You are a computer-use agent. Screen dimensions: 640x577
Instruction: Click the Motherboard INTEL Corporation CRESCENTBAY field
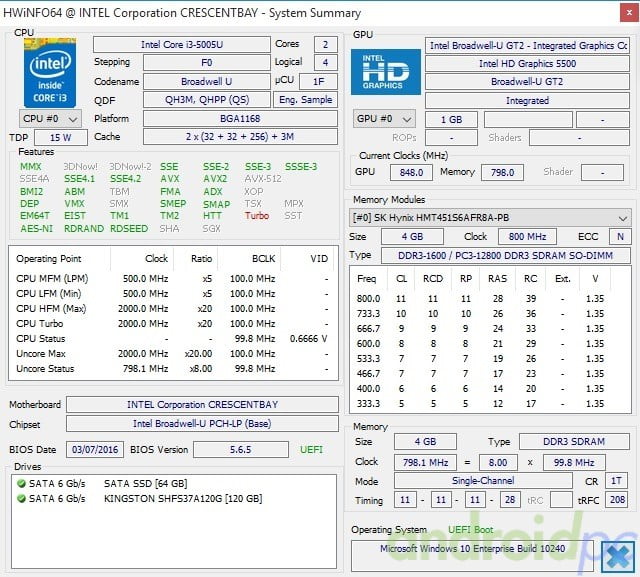pos(202,404)
